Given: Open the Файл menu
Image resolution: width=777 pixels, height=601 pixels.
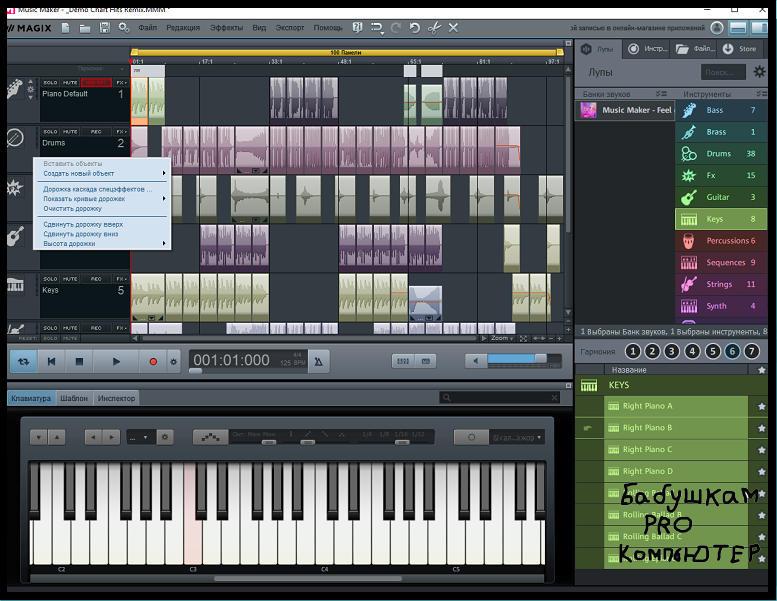Looking at the screenshot, I should click(147, 28).
